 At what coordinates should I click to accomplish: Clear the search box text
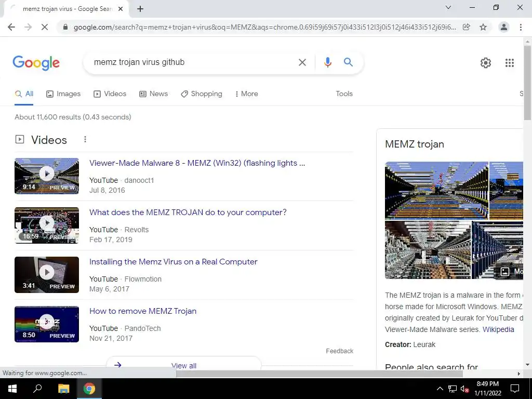click(x=302, y=62)
